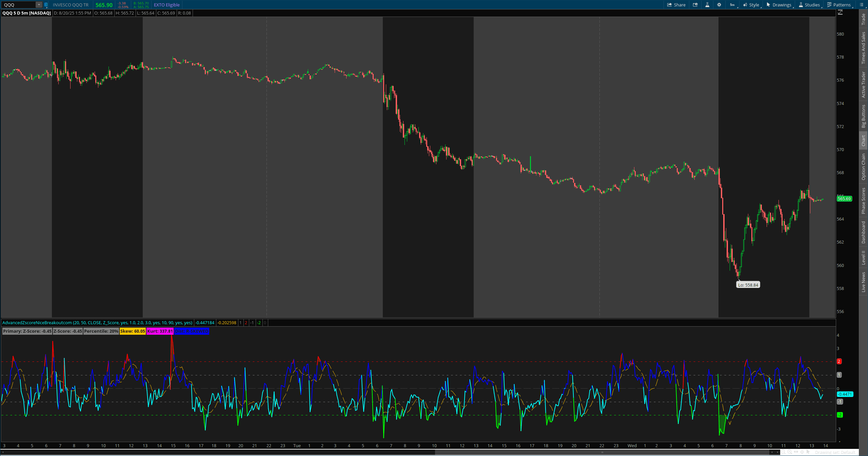Toggle the Level II sidebar panel
The width and height of the screenshot is (868, 456).
point(864,257)
